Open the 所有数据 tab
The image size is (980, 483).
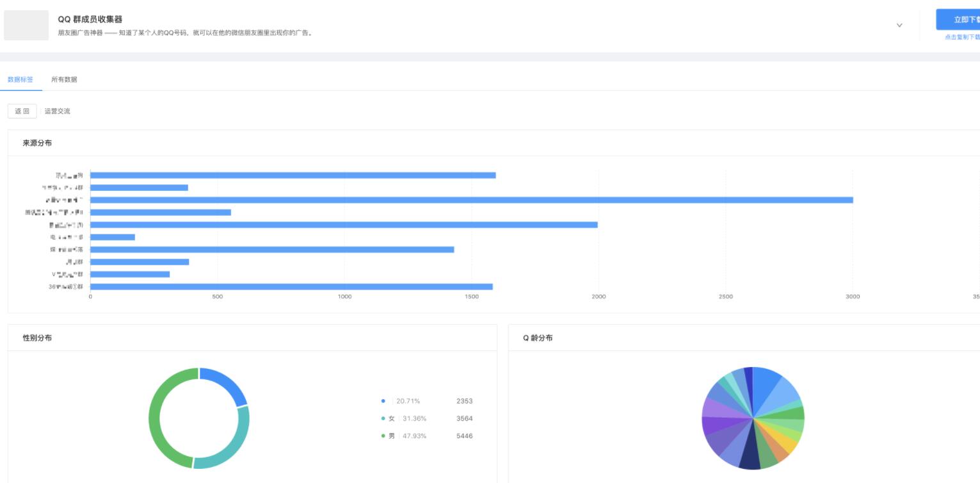point(64,79)
